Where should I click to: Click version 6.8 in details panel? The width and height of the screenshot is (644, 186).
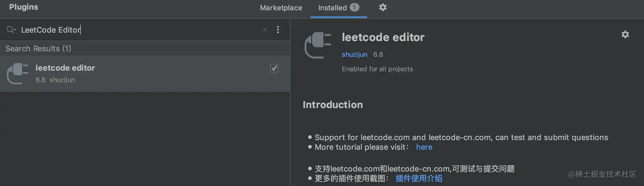(x=378, y=55)
